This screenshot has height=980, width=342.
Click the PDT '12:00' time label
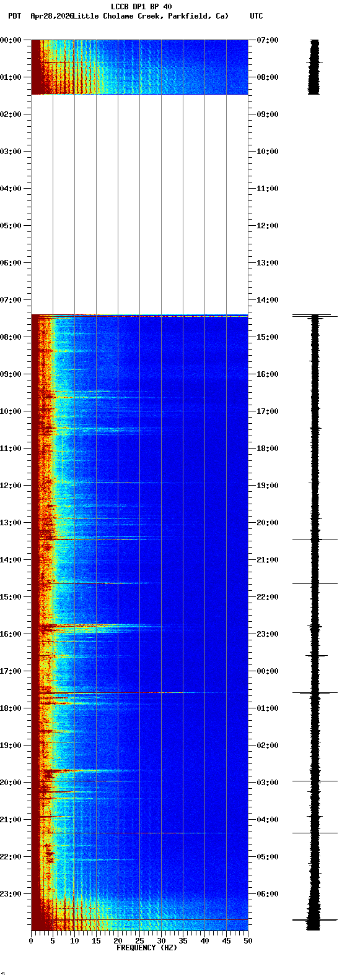click(11, 486)
